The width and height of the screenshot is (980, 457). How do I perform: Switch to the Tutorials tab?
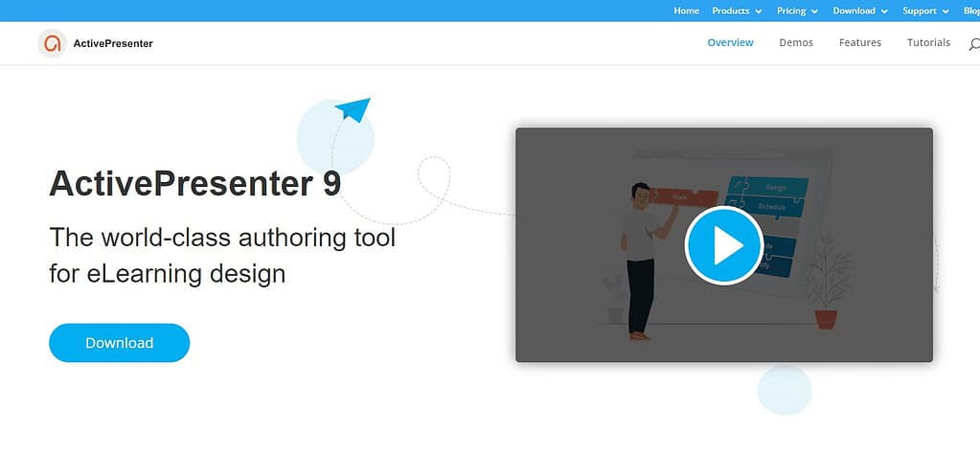tap(929, 42)
